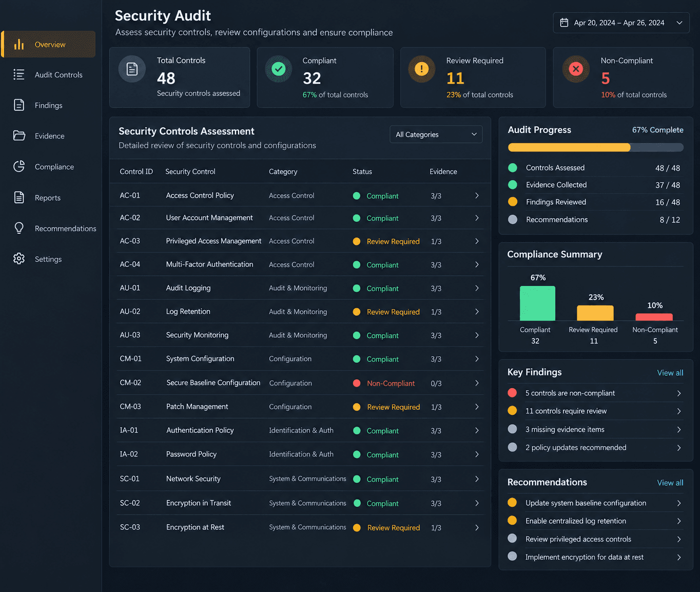Click the red status dot for CM-02
This screenshot has width=700, height=592.
point(357,383)
